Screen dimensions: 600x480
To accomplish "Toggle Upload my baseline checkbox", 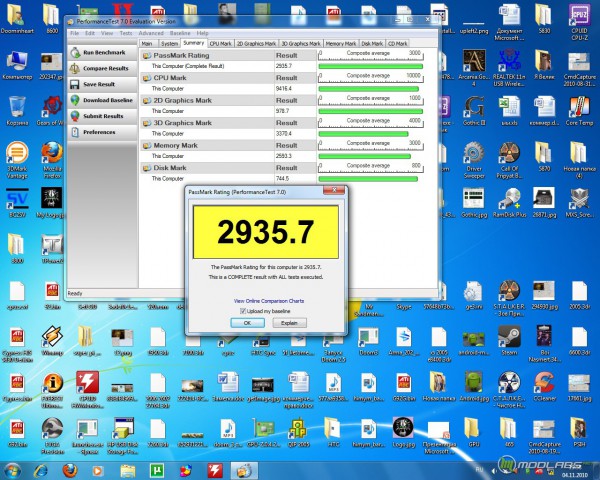I will (x=243, y=311).
